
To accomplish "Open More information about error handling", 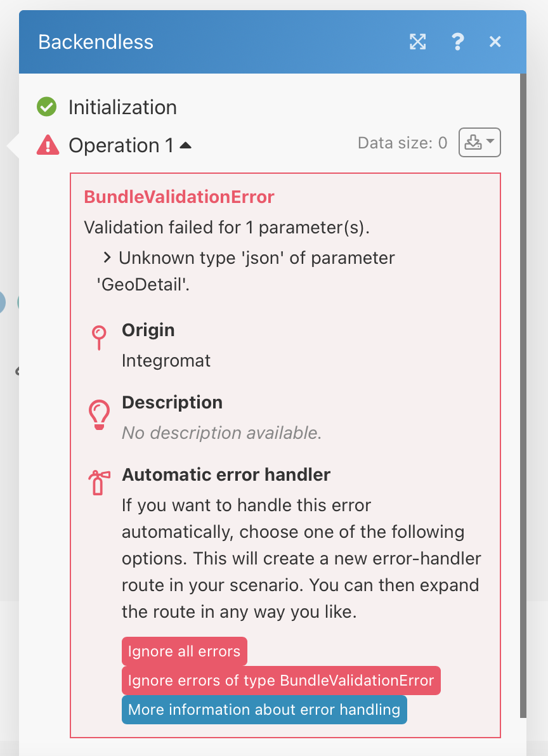I will 264,710.
